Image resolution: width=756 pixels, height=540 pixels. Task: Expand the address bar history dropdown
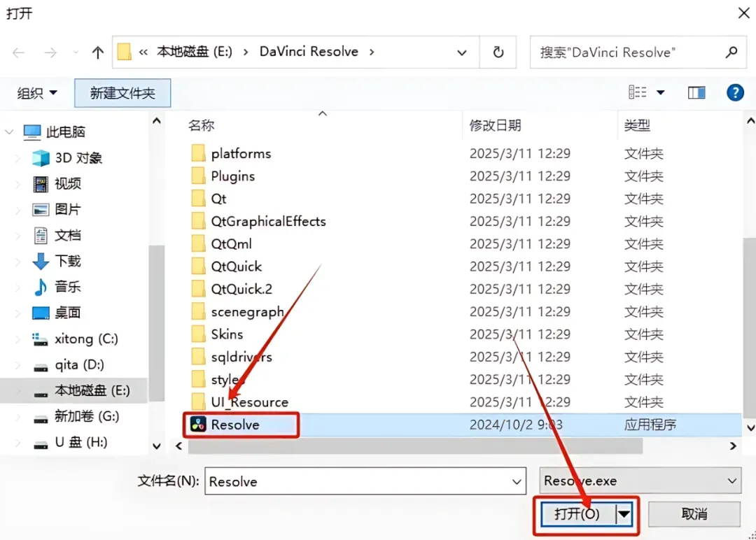pos(462,52)
